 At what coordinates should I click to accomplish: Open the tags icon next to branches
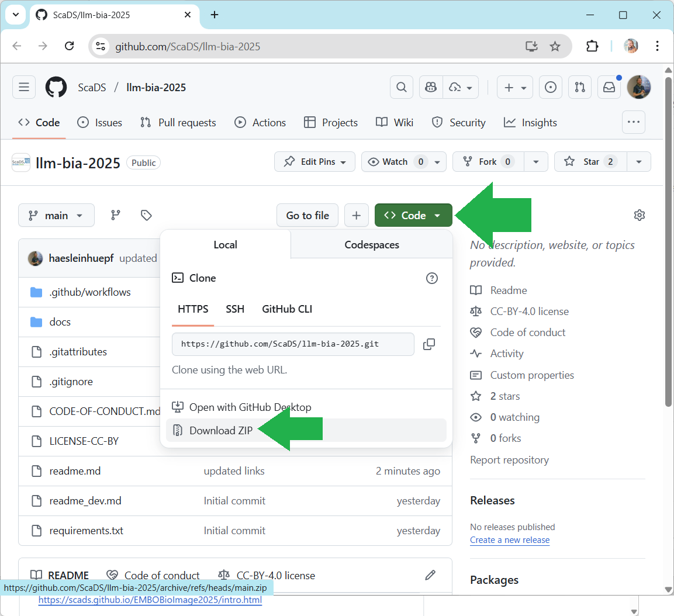pyautogui.click(x=146, y=215)
